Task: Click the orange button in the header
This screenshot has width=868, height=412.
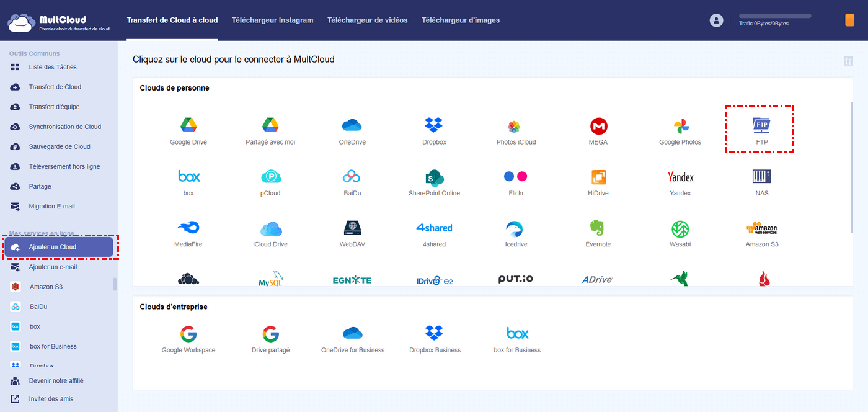Action: 849,20
